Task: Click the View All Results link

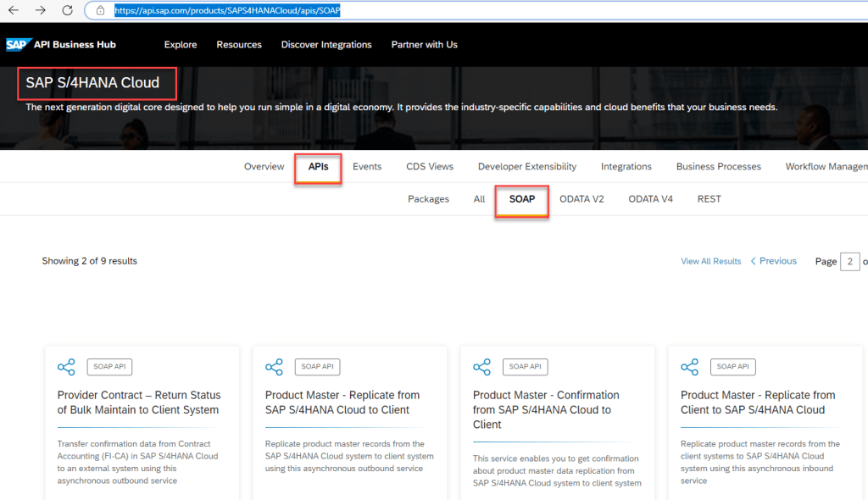Action: 710,261
